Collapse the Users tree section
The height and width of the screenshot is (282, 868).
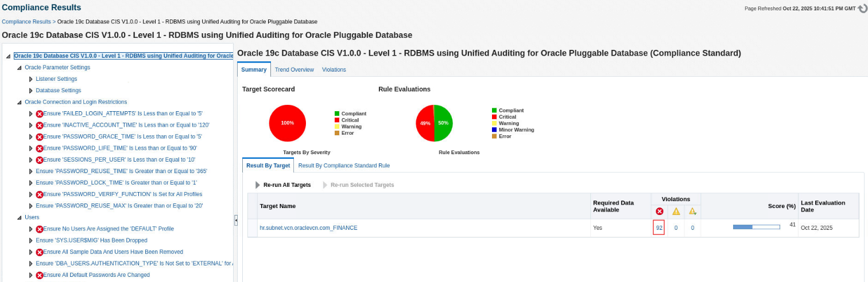(20, 217)
